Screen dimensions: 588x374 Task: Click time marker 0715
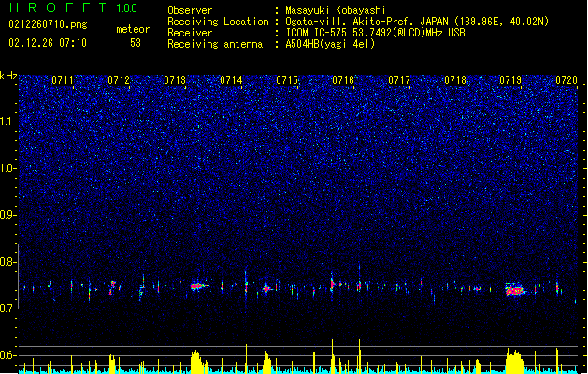287,80
